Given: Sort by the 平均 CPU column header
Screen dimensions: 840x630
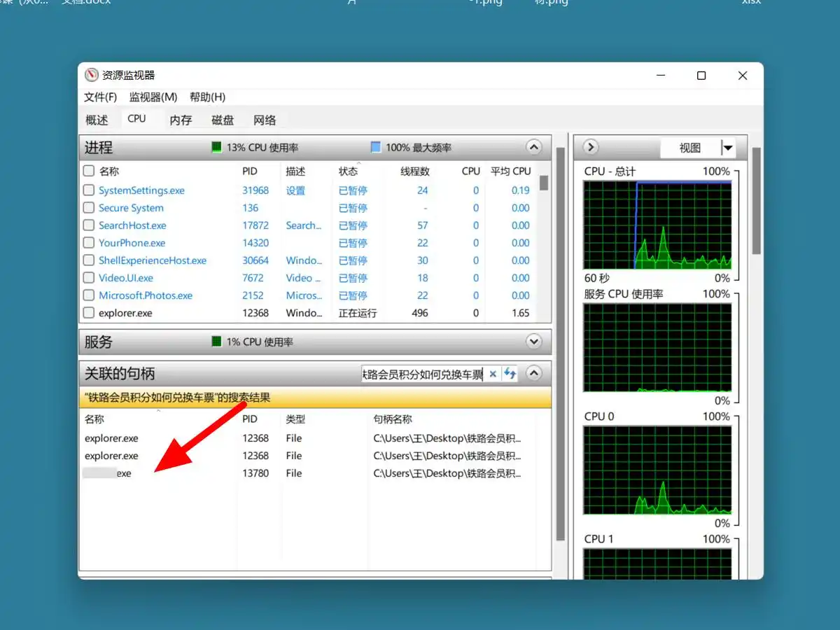Looking at the screenshot, I should 510,171.
